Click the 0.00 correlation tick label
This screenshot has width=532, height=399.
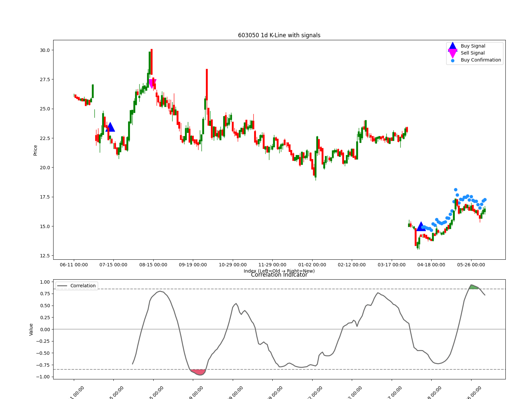(45, 330)
